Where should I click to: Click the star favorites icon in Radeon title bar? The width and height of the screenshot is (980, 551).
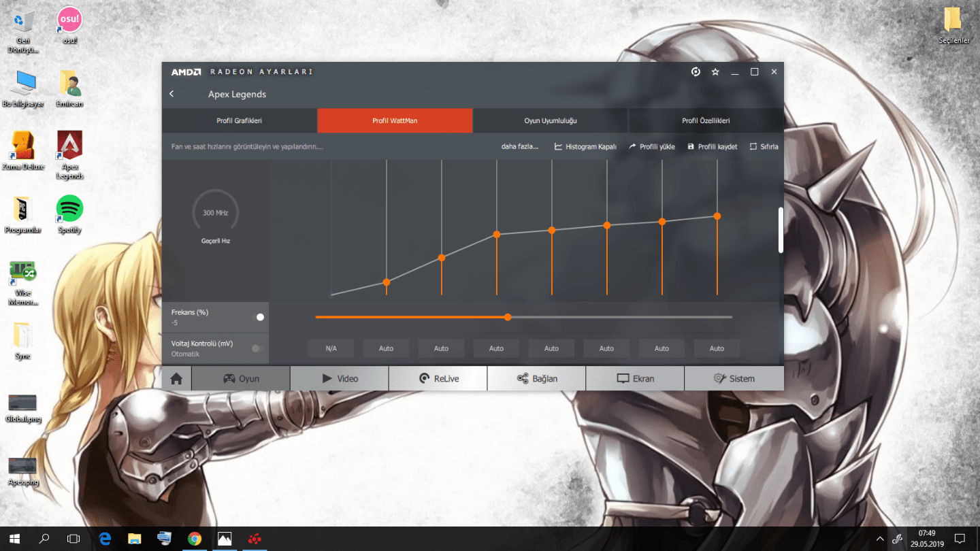click(x=715, y=71)
